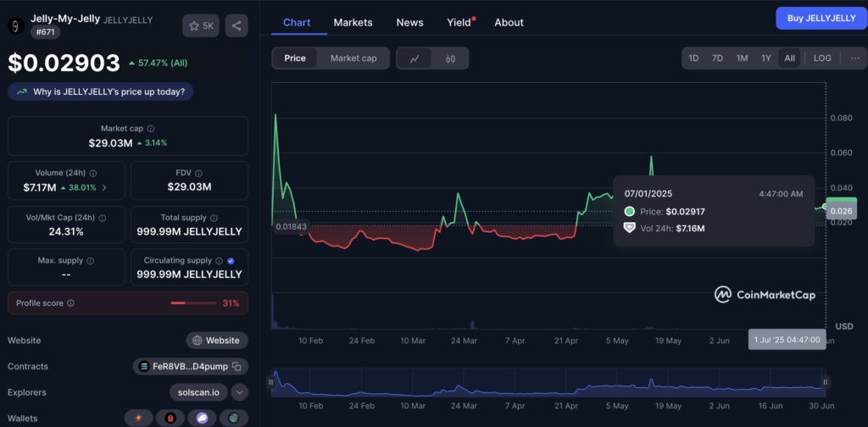Expand the explorers dropdown arrow beside solscan.io

(x=239, y=392)
